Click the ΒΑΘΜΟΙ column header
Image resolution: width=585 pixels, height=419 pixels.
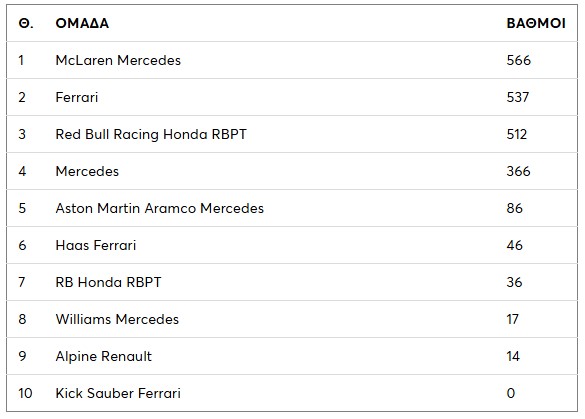(x=536, y=24)
